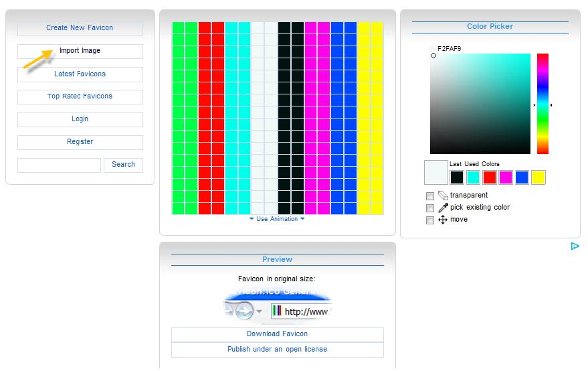Viewport: 588px width, 371px height.
Task: Click the Search button
Action: click(x=123, y=165)
